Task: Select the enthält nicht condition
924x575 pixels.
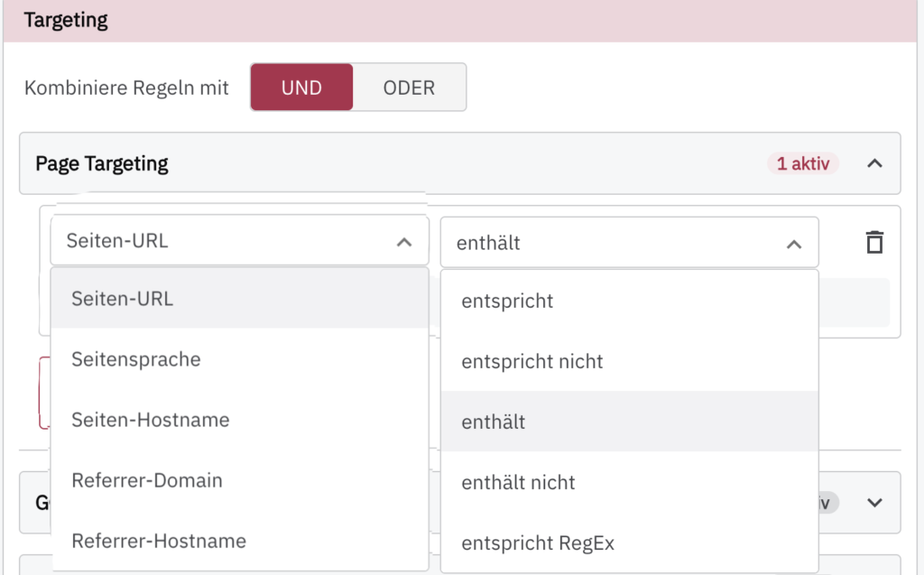Action: (x=518, y=482)
